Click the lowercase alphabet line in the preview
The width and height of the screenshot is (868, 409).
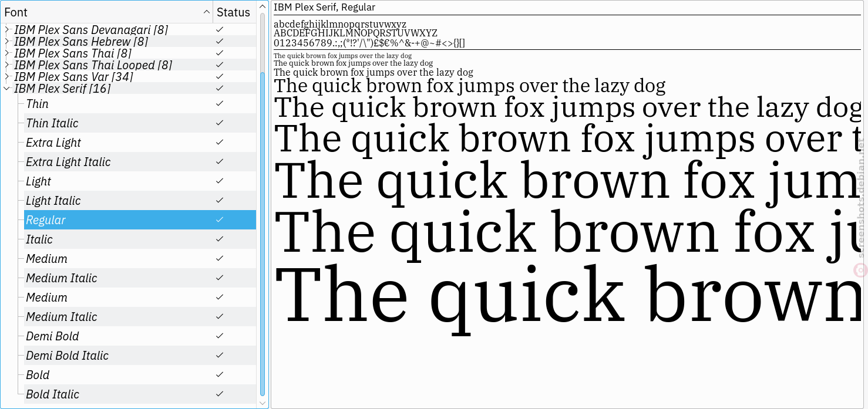(340, 24)
